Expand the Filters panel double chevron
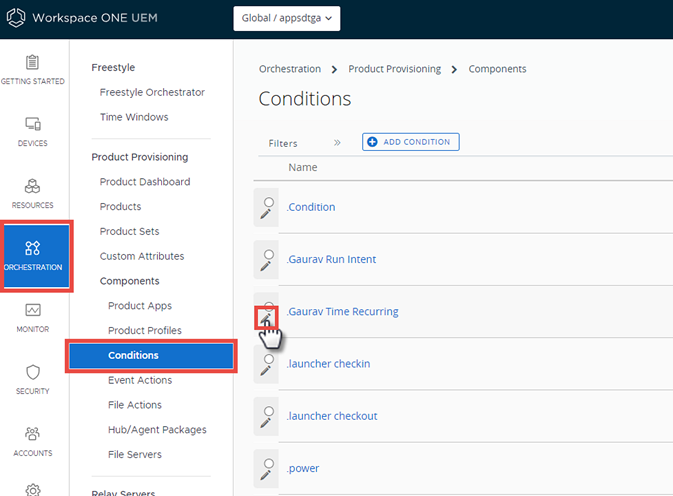Viewport: 673px width, 496px height. pos(337,142)
